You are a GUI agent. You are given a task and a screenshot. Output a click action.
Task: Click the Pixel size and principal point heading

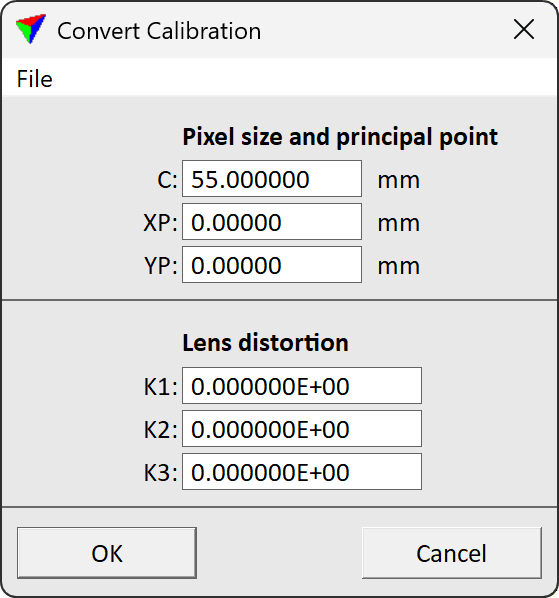(340, 137)
